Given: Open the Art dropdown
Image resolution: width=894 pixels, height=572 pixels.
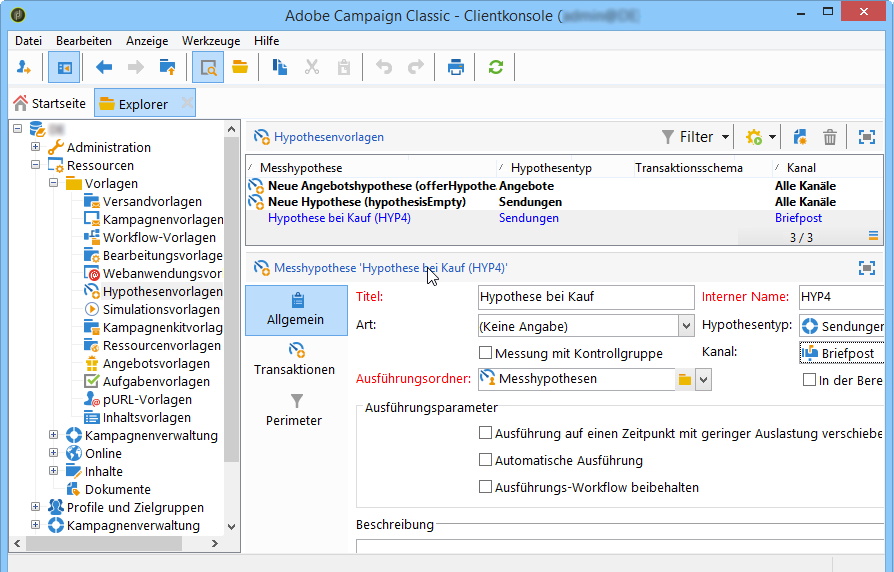Looking at the screenshot, I should [x=686, y=326].
